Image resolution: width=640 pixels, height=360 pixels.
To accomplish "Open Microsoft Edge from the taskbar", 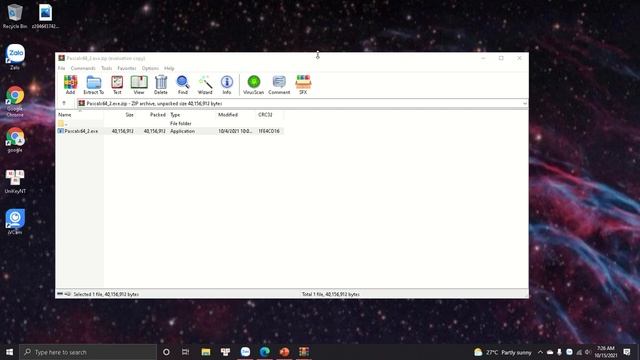I will [x=264, y=352].
